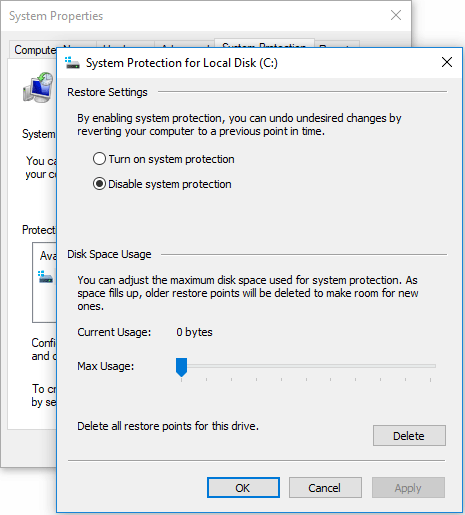The image size is (465, 515).
Task: Click the drive icon in dialog title bar
Action: (72, 63)
